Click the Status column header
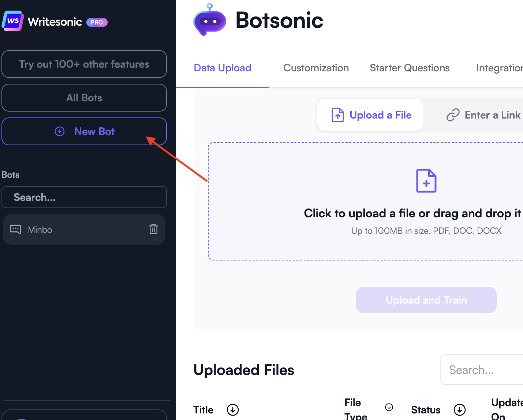 pyautogui.click(x=426, y=410)
